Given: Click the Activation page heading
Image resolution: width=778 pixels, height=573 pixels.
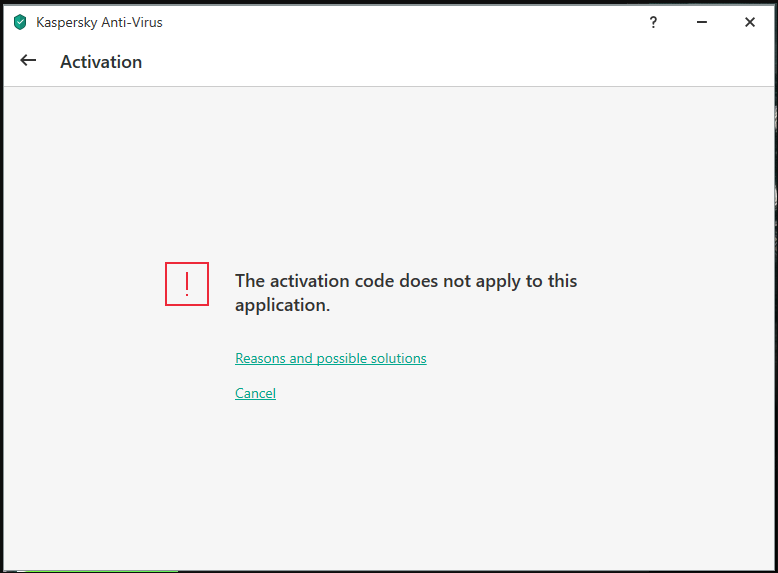Looking at the screenshot, I should [101, 62].
